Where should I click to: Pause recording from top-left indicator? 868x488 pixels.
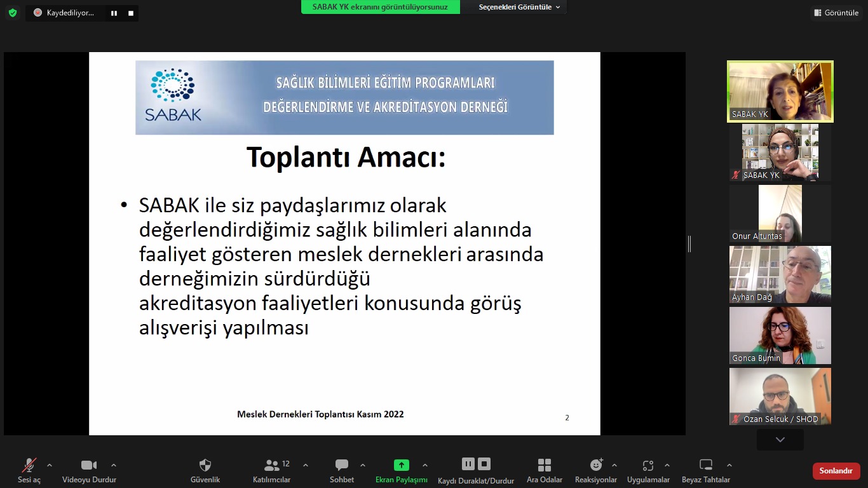pyautogui.click(x=114, y=13)
